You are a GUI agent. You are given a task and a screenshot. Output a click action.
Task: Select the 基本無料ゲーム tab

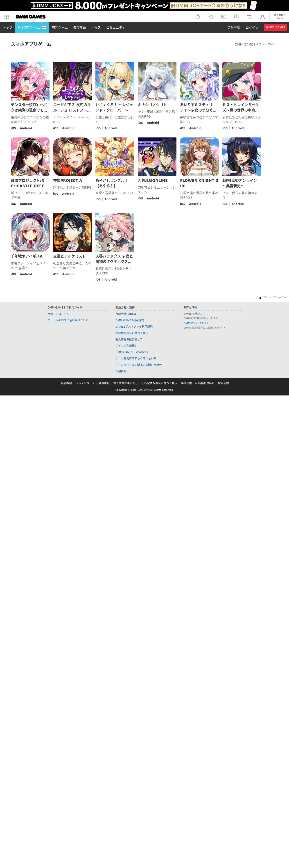click(32, 28)
